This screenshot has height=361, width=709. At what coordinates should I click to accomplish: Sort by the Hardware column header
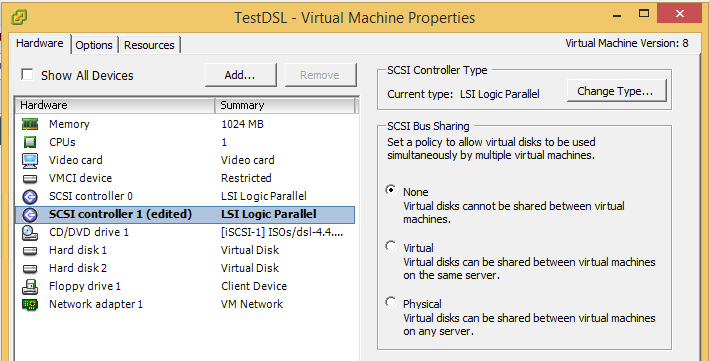[115, 105]
